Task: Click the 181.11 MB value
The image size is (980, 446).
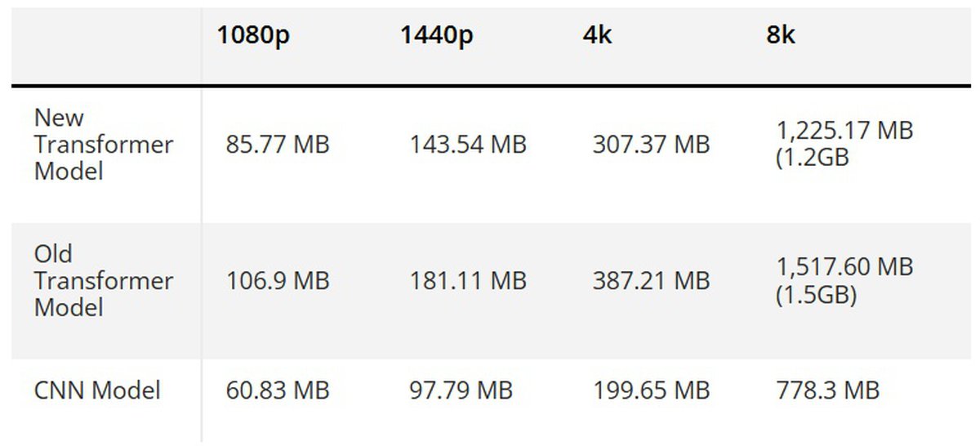Action: coord(468,281)
